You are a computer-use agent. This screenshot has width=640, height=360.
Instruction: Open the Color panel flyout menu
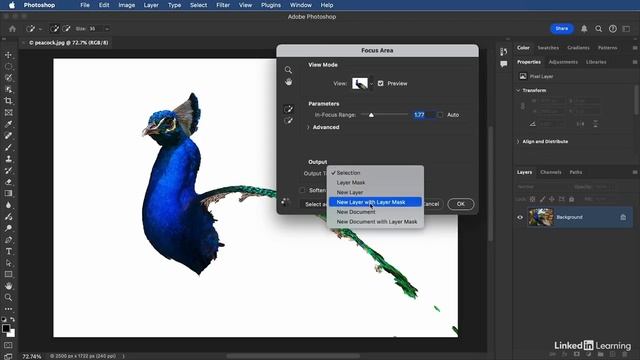click(x=635, y=48)
